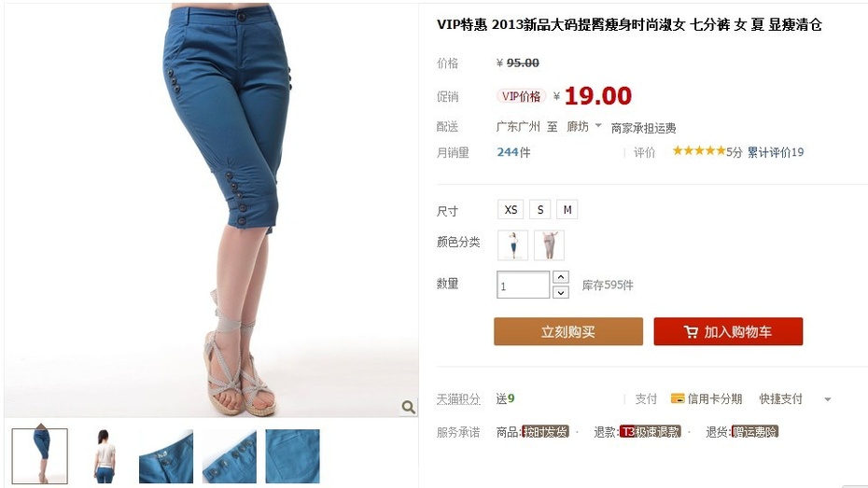Select size S option
This screenshot has height=488, width=868.
(540, 210)
